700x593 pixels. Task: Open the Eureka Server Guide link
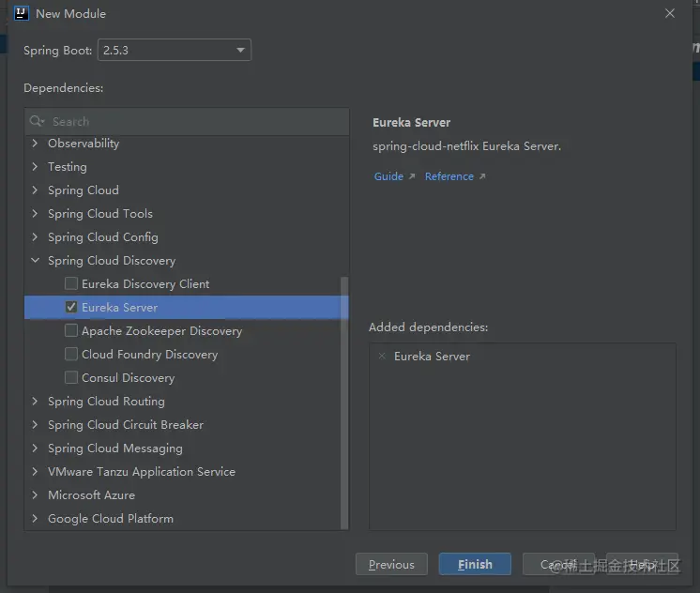[388, 176]
